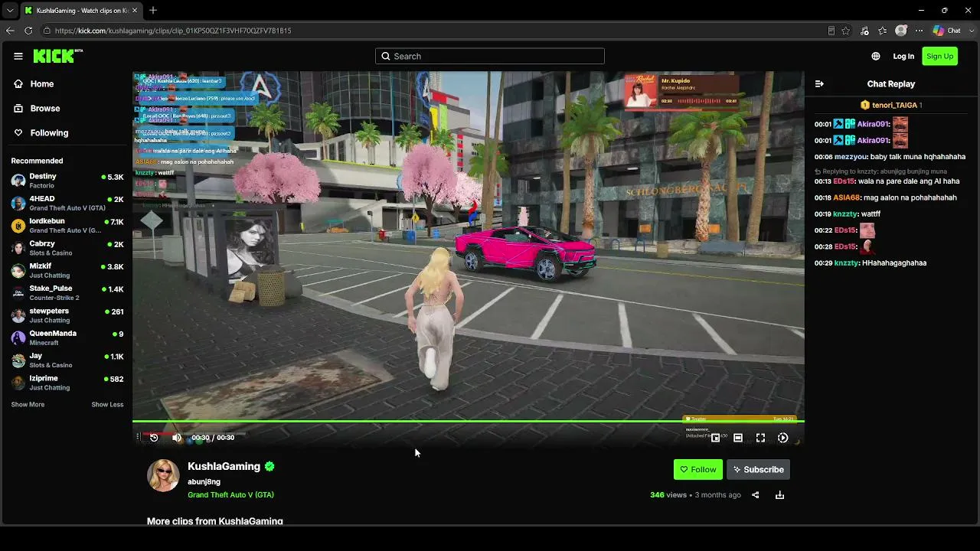Open the playback speed control
This screenshot has width=980, height=551.
click(x=782, y=438)
